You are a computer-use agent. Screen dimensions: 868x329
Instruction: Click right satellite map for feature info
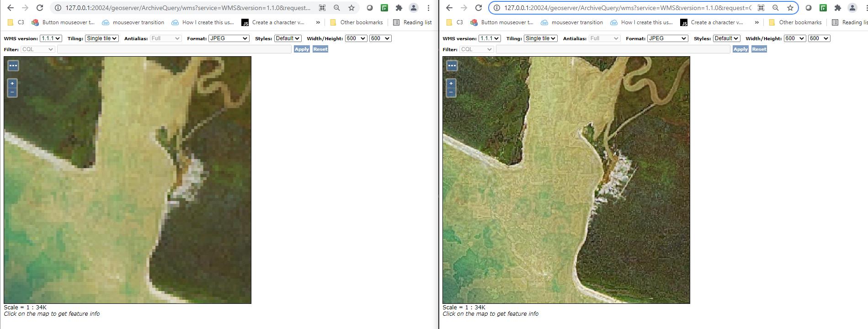click(x=566, y=180)
